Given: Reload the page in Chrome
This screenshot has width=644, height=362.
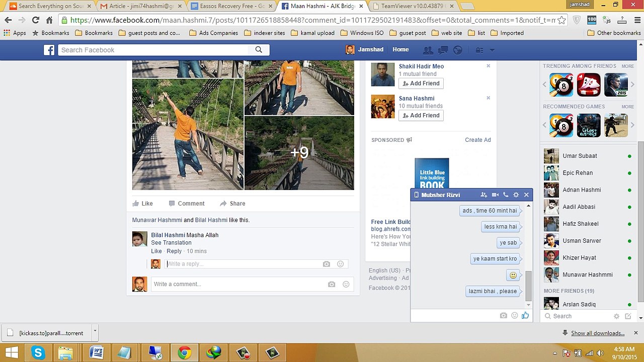Looking at the screenshot, I should (x=35, y=20).
